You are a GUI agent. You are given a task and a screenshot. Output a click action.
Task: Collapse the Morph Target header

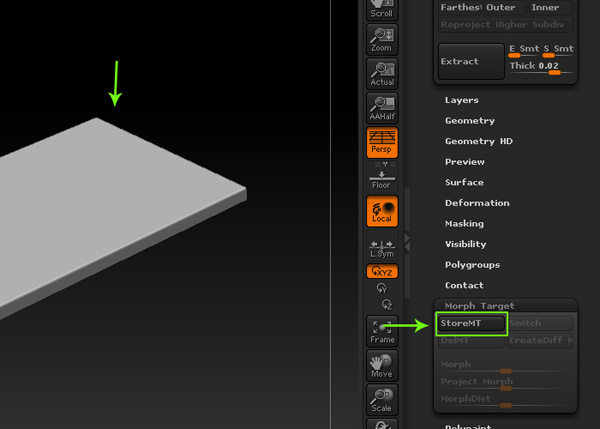tap(479, 306)
